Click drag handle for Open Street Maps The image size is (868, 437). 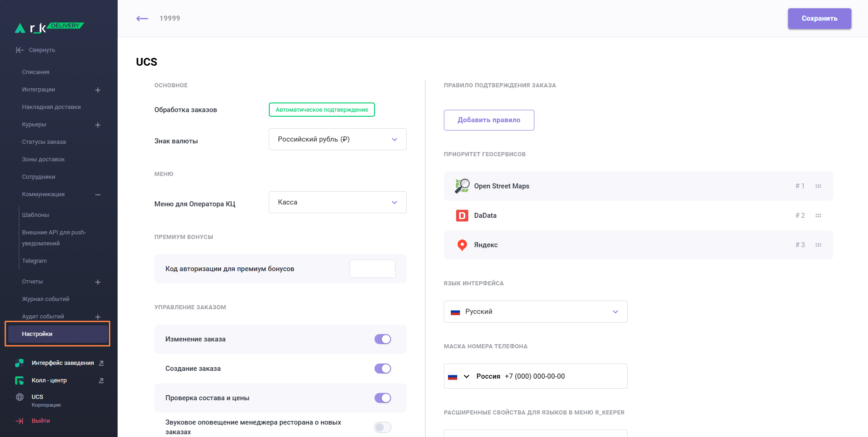point(818,186)
